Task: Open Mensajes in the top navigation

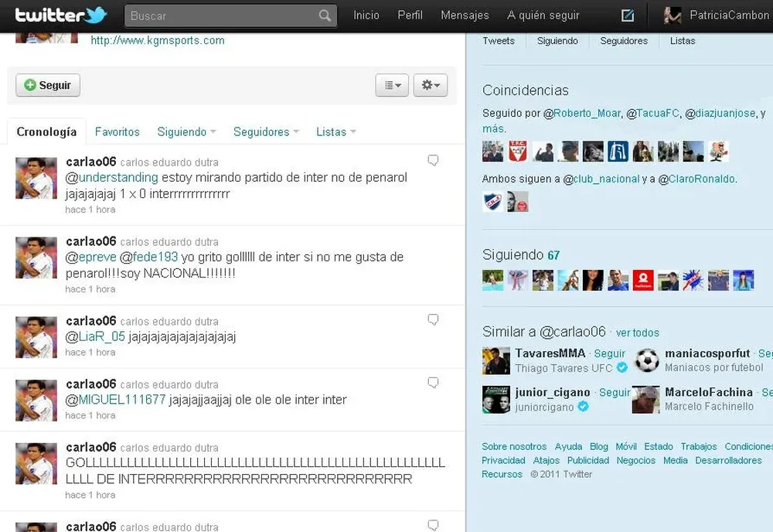Action: point(465,15)
